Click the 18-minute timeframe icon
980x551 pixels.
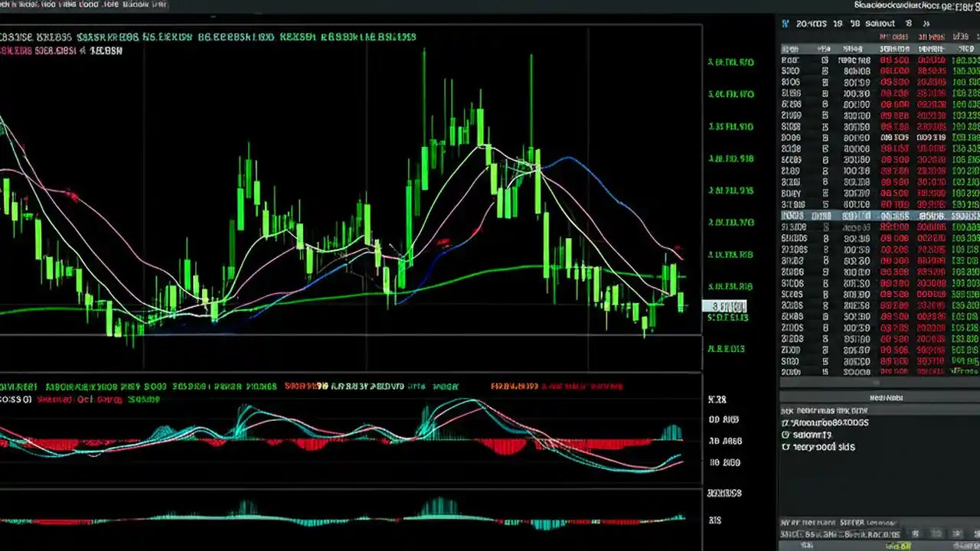836,24
